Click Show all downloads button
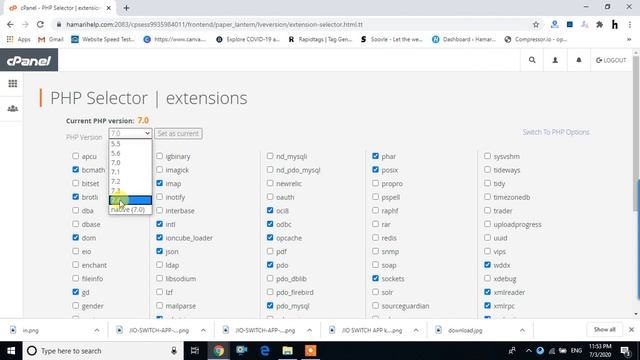640x360 pixels. 604,329
